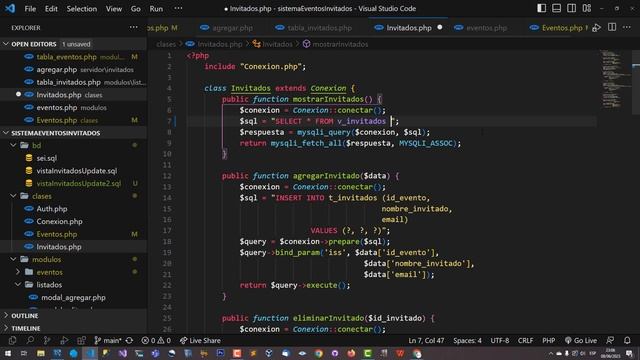Click the Run or Debug icon in editor toolbar
The width and height of the screenshot is (640, 360).
pos(597,28)
